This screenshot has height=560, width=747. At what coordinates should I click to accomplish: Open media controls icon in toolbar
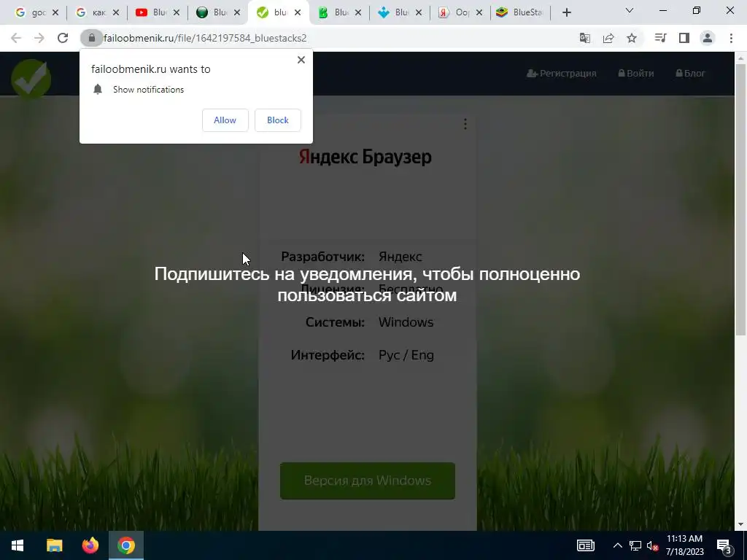pos(660,38)
